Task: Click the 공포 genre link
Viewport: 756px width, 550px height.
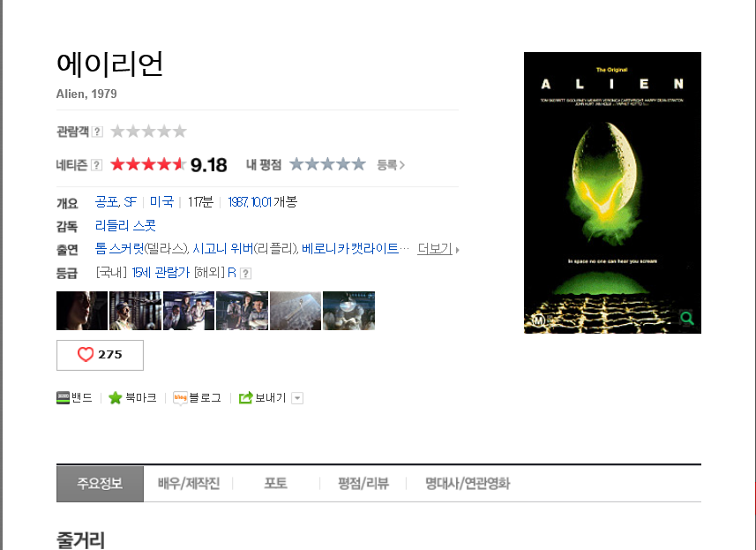Action: click(107, 201)
